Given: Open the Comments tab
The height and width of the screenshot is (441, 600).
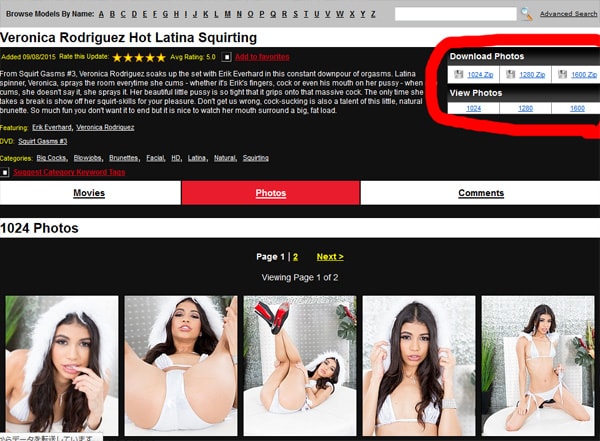Looking at the screenshot, I should [x=480, y=193].
